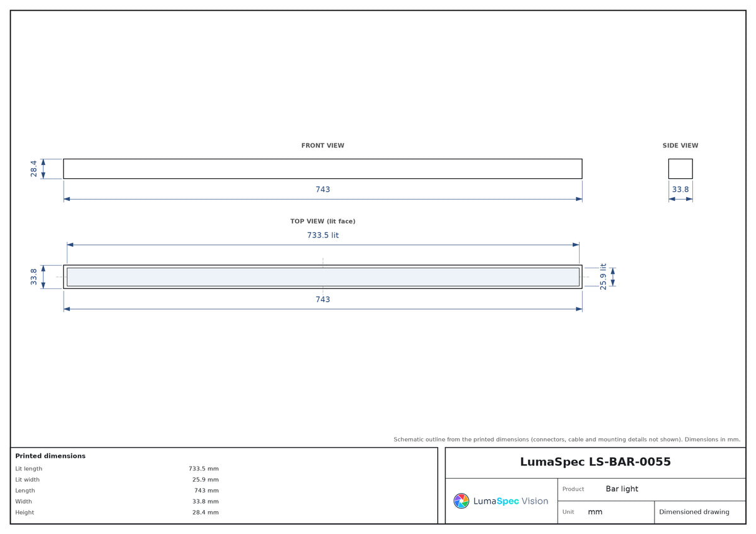Screen dimensions: 756x534
Task: Select the "Height" row label
Action: (25, 513)
